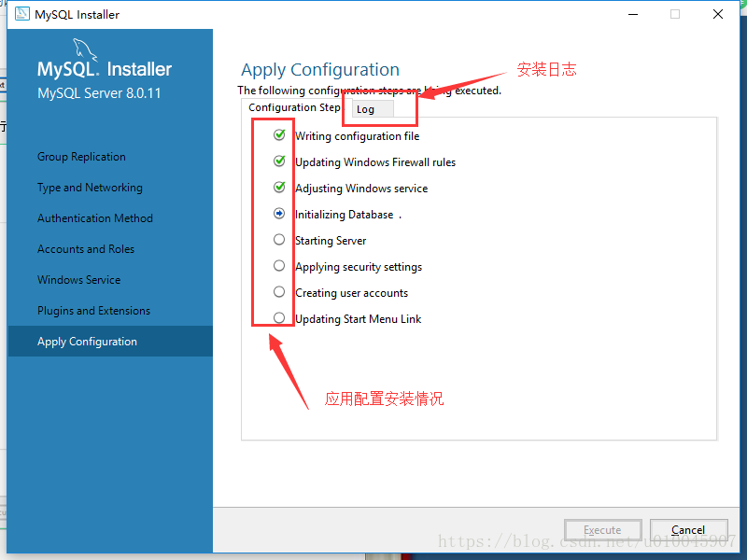The image size is (747, 560).
Task: Click the MySQL dolphin logo in sidebar
Action: click(x=84, y=49)
